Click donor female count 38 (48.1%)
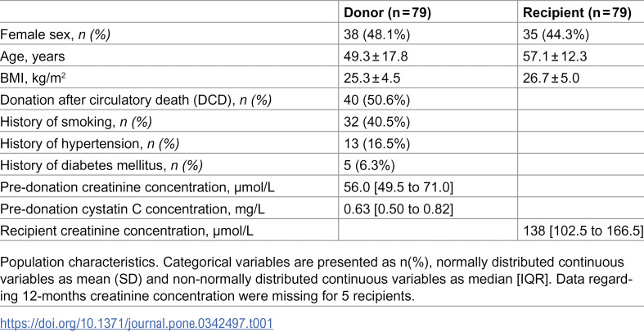 pos(376,35)
